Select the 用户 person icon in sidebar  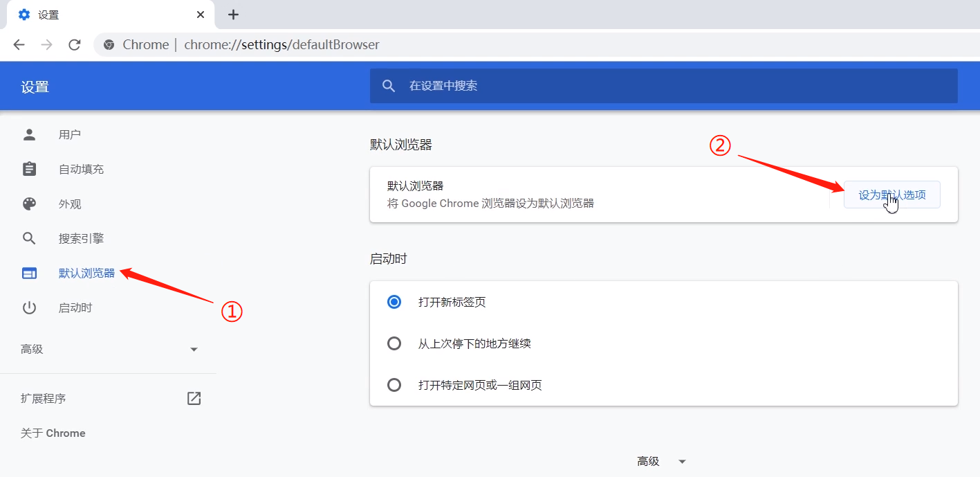29,134
